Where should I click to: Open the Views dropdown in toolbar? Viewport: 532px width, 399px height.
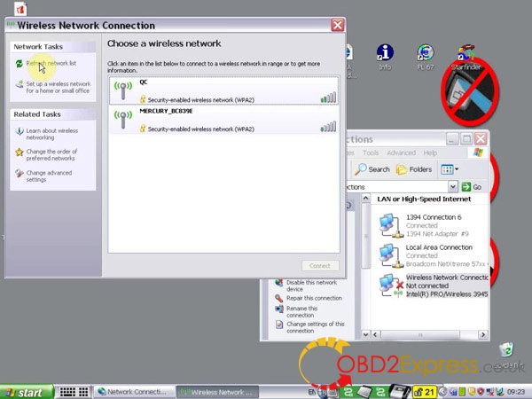coord(450,169)
